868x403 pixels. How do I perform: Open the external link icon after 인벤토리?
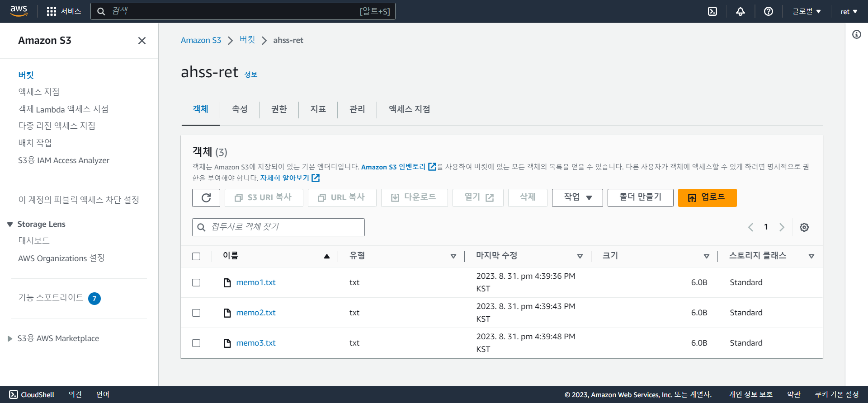click(x=432, y=167)
